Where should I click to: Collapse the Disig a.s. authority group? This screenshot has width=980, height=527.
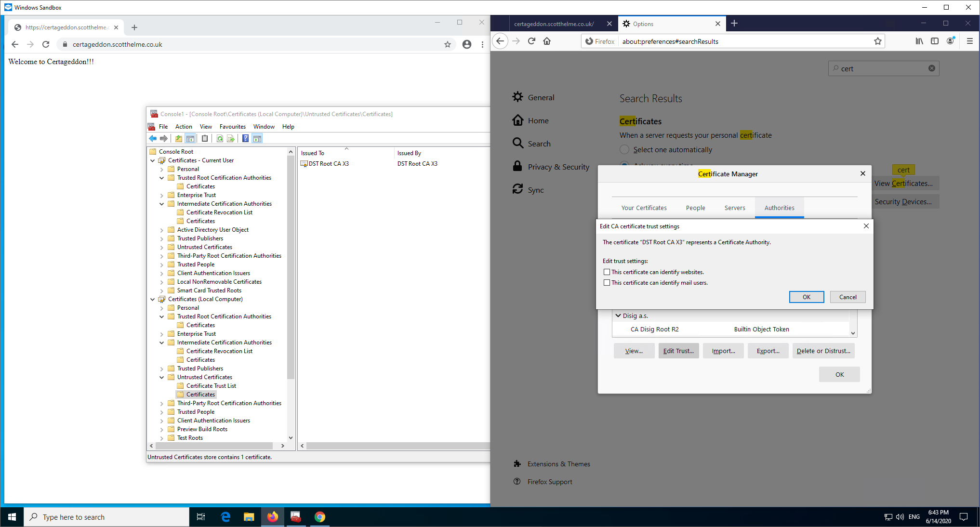coord(618,316)
